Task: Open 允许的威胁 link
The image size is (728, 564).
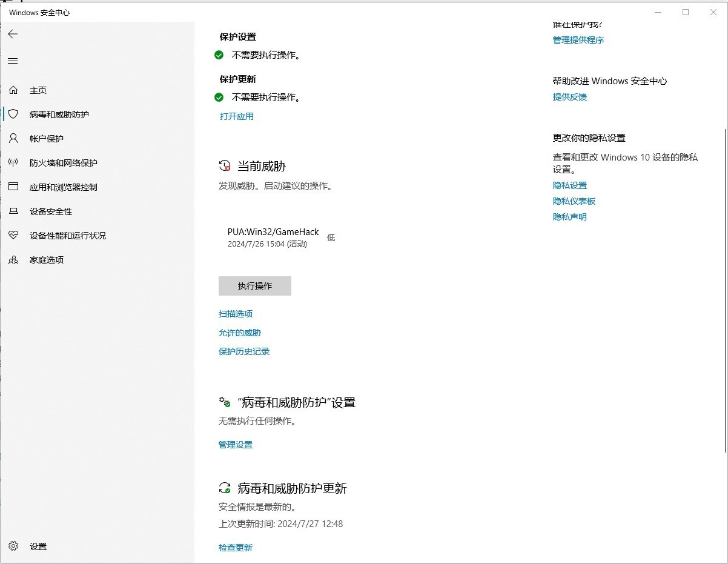Action: pos(240,333)
